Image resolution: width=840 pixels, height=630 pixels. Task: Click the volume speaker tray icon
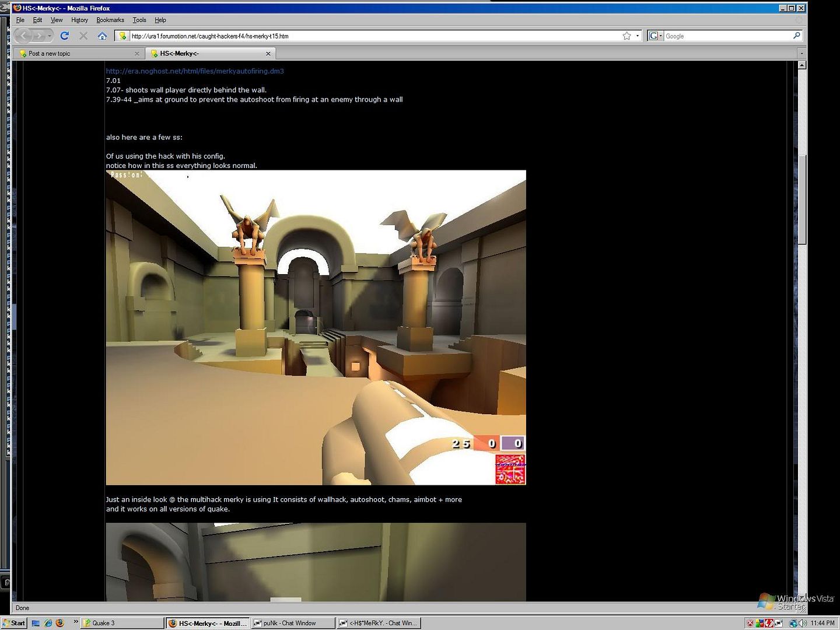pyautogui.click(x=803, y=623)
